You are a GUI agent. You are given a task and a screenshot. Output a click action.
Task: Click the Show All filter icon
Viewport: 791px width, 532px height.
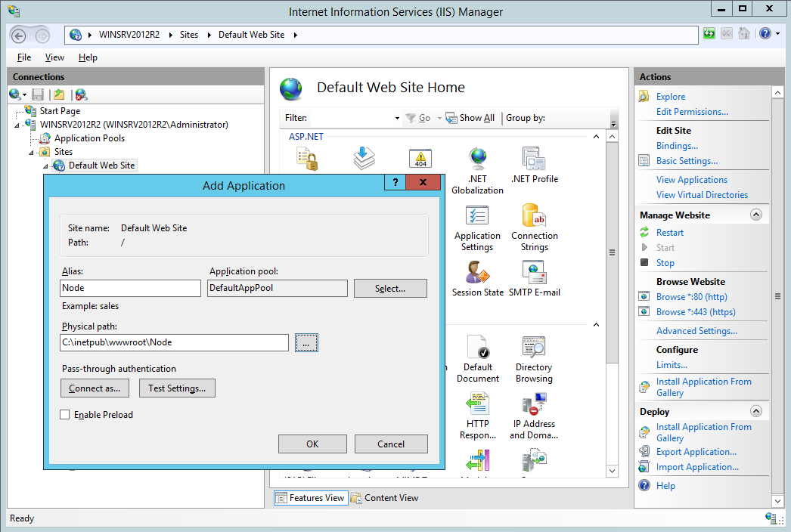tap(451, 117)
